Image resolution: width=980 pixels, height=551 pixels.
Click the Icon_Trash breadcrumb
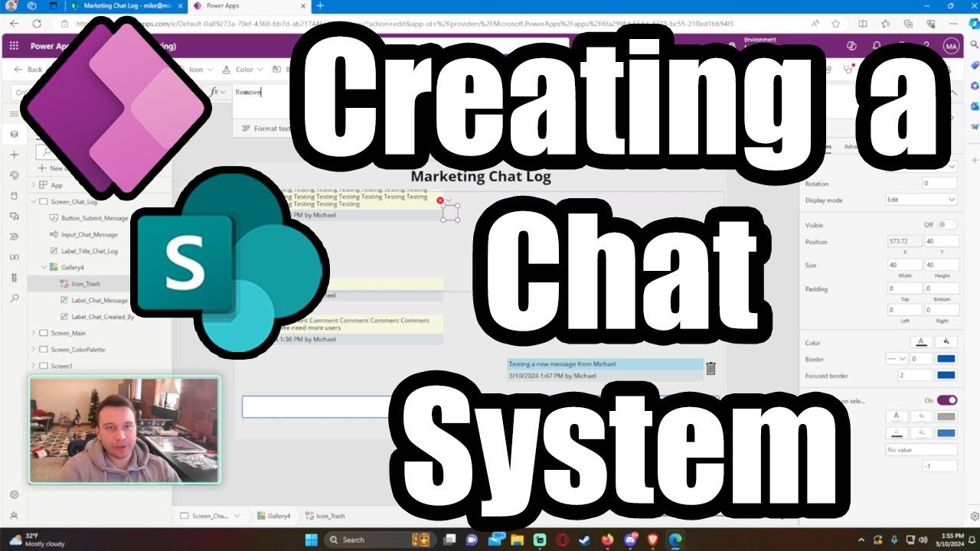325,516
